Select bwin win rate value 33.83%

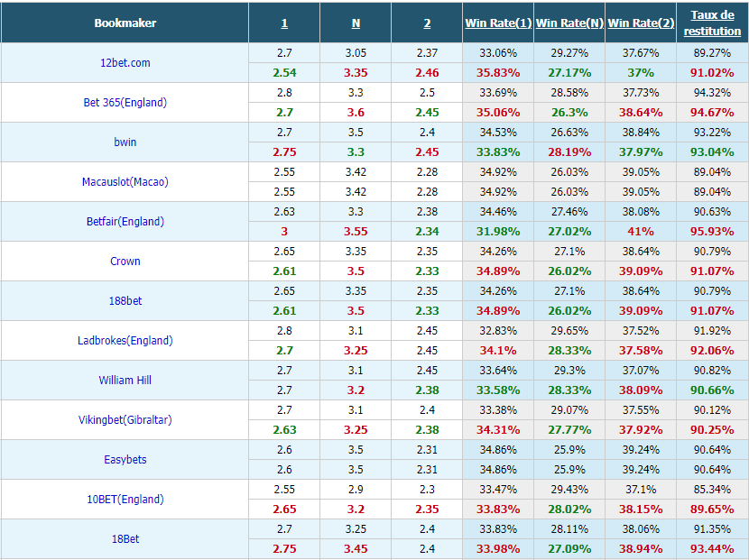(498, 151)
